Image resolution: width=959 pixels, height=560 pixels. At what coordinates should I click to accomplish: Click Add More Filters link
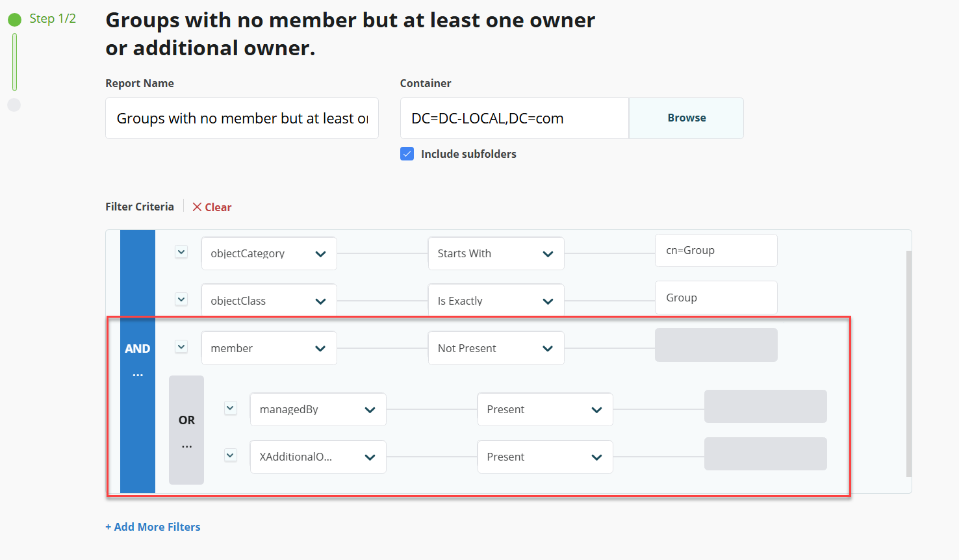pyautogui.click(x=153, y=527)
